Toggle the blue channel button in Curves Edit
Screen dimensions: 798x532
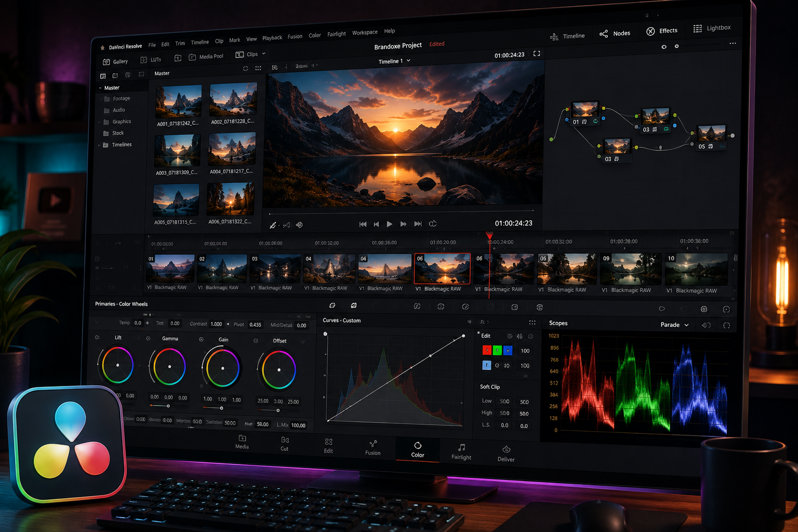pyautogui.click(x=508, y=350)
